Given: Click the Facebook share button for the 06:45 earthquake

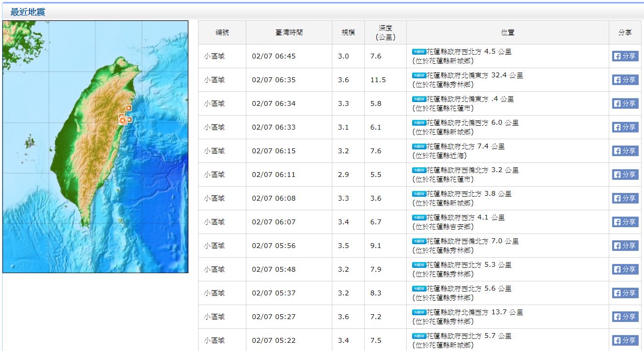Looking at the screenshot, I should (x=625, y=56).
